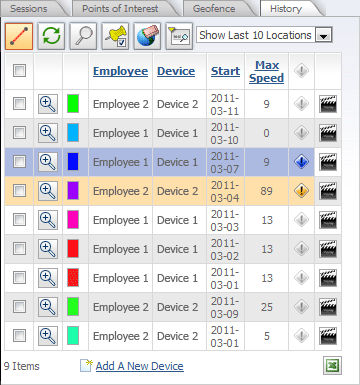This screenshot has height=385, width=360.
Task: Check the box for the 2011-03-10 row
Action: click(19, 133)
